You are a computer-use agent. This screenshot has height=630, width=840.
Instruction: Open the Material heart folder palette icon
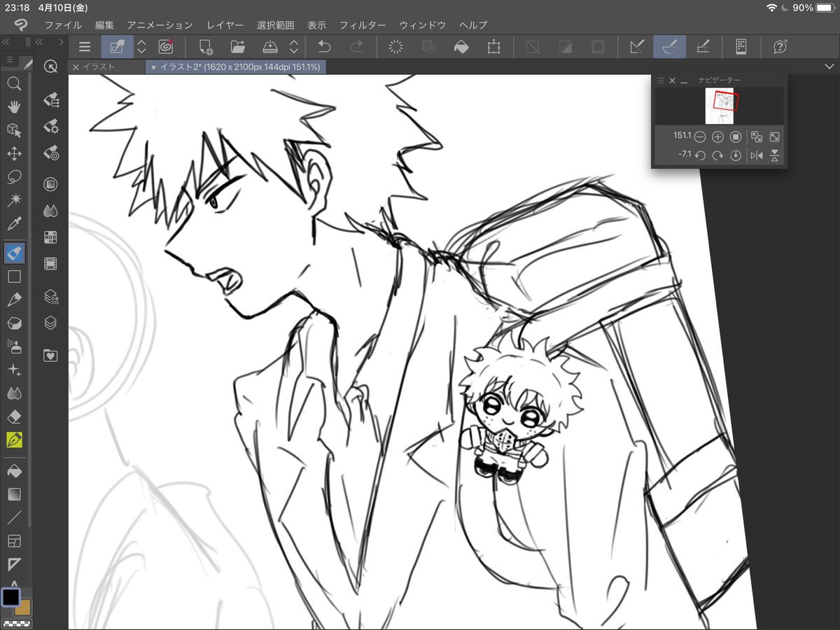tap(50, 356)
